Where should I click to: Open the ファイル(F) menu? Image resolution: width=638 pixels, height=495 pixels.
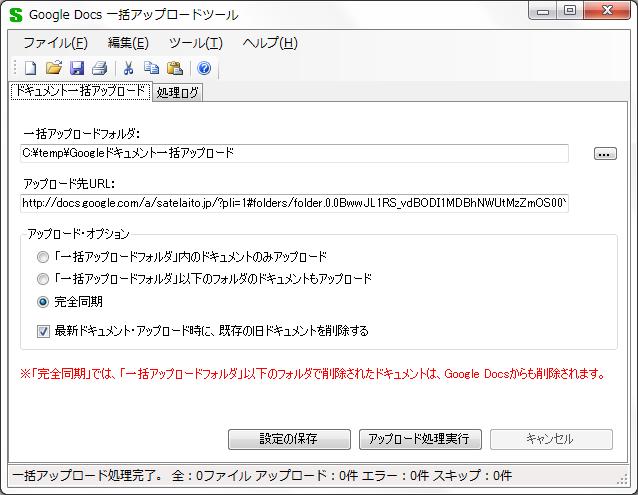coord(55,43)
